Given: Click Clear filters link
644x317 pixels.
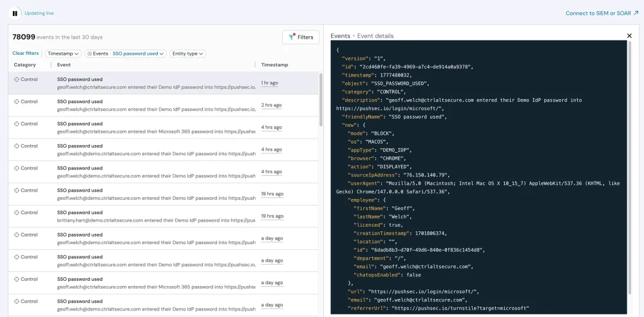Looking at the screenshot, I should (x=26, y=53).
